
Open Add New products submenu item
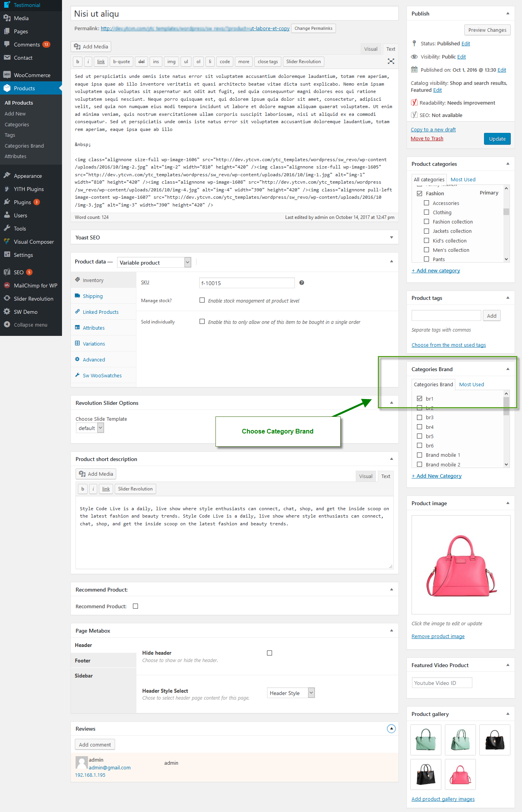[x=15, y=114]
